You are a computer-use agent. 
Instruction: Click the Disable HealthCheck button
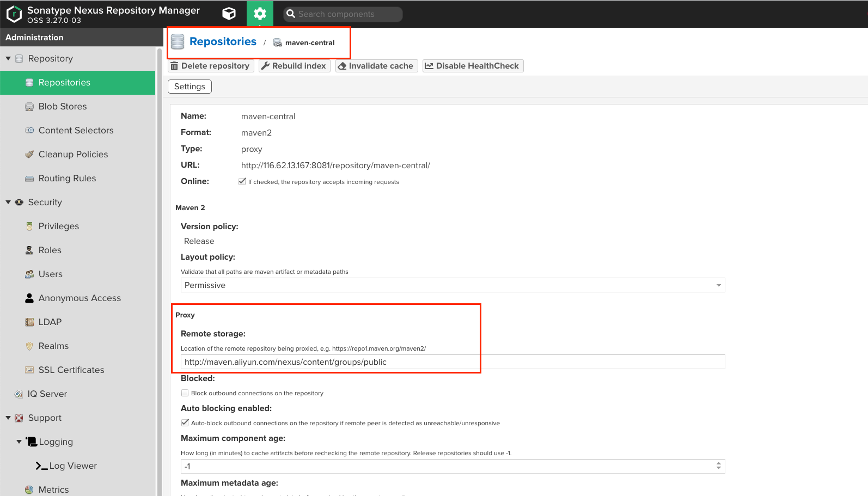tap(473, 66)
